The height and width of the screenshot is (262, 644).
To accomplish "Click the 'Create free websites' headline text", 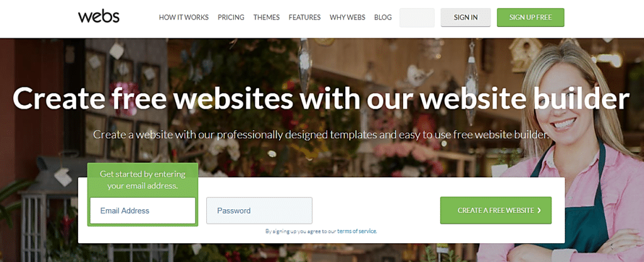I will tap(321, 99).
